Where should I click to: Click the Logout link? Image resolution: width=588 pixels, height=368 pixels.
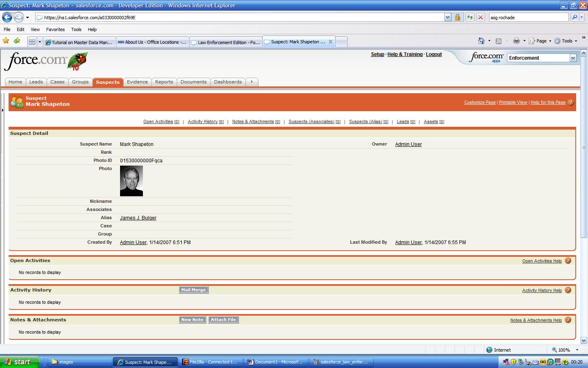434,54
